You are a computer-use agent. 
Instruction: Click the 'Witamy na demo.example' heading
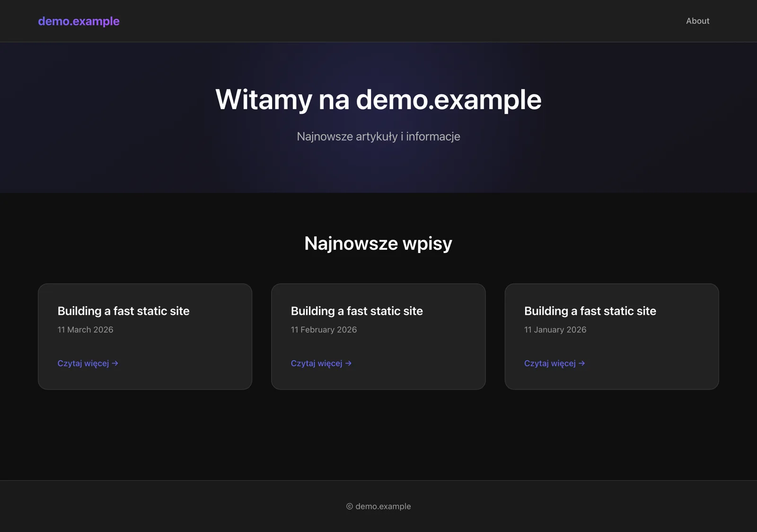tap(378, 100)
